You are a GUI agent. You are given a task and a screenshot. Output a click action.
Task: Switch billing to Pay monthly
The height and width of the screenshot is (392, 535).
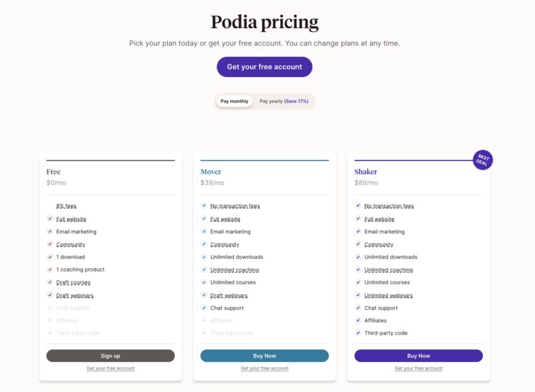point(235,101)
